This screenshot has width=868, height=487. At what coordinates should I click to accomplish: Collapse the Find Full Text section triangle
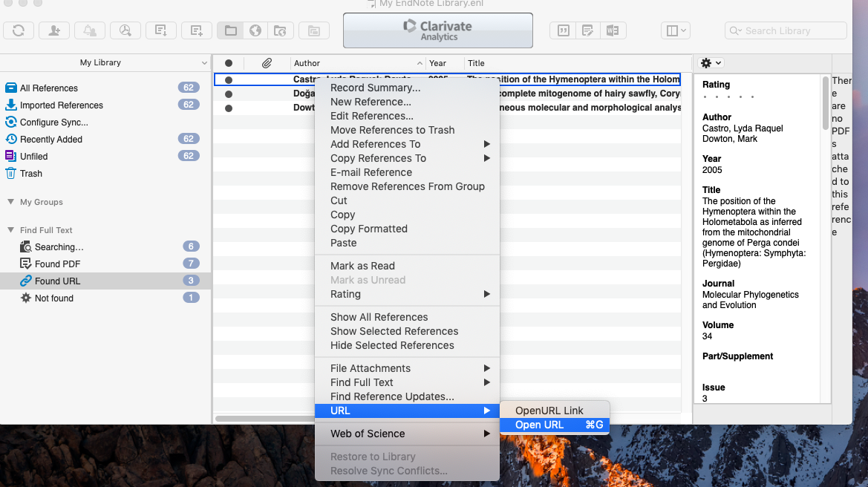coord(10,229)
